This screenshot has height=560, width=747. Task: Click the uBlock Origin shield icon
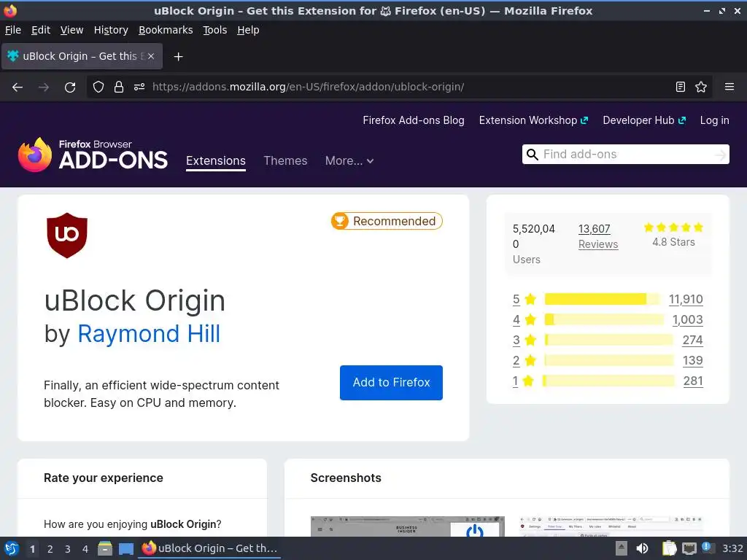pos(67,236)
